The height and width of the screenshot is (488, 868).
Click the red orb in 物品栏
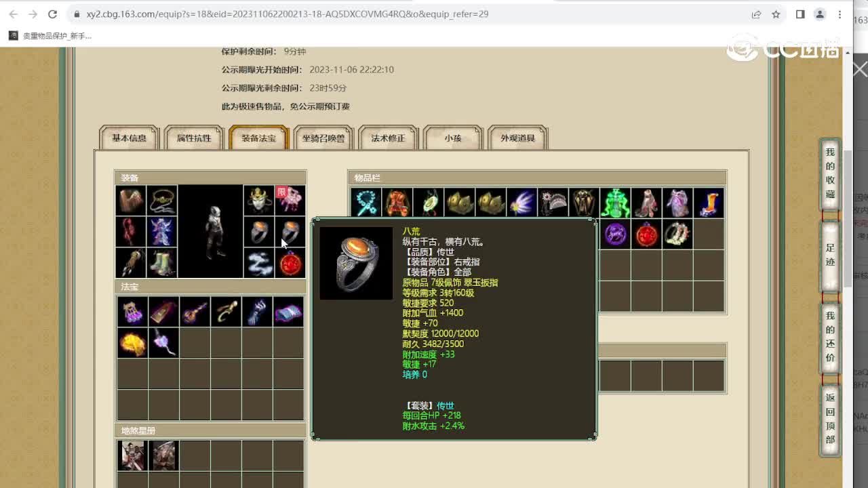[646, 234]
